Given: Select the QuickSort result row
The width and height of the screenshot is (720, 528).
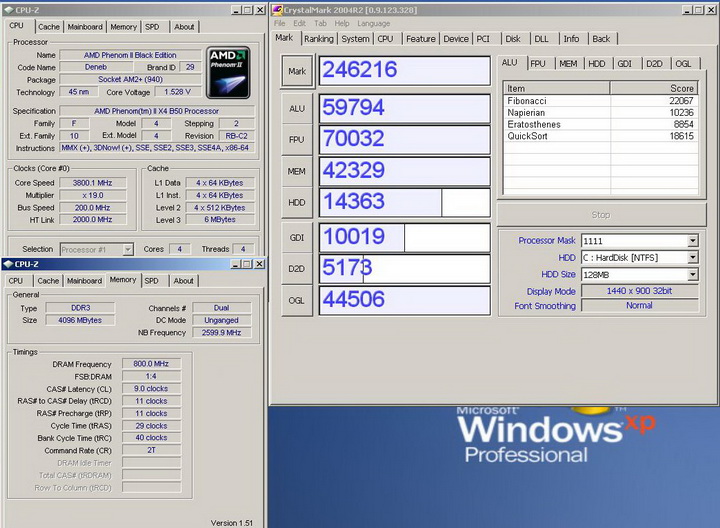Looking at the screenshot, I should coord(601,136).
